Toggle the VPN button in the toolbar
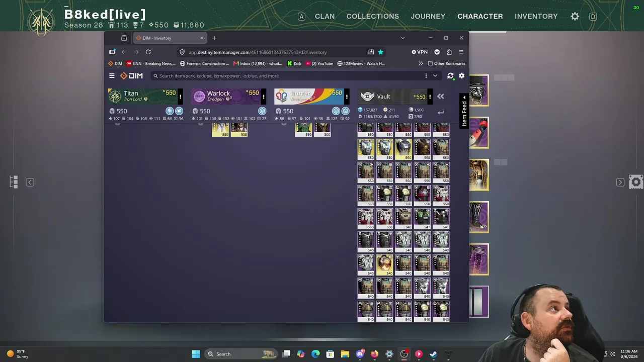 [420, 52]
